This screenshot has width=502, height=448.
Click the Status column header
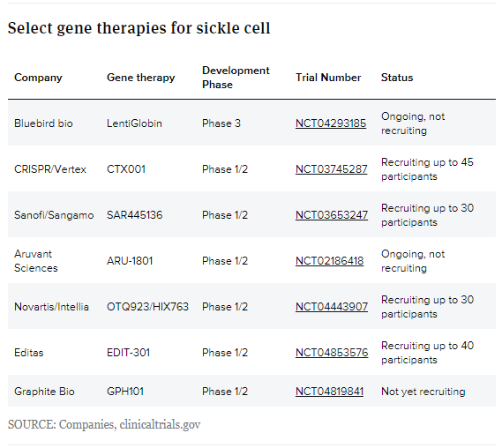(397, 78)
